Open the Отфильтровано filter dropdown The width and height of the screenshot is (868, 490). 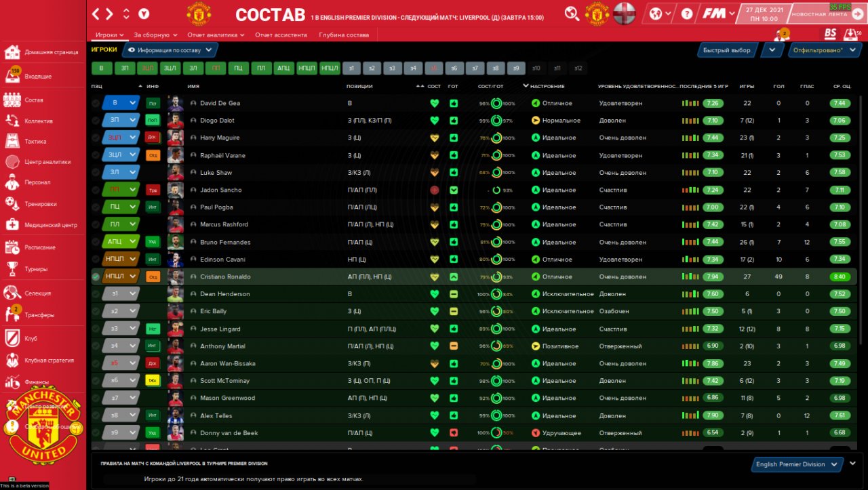tap(825, 49)
